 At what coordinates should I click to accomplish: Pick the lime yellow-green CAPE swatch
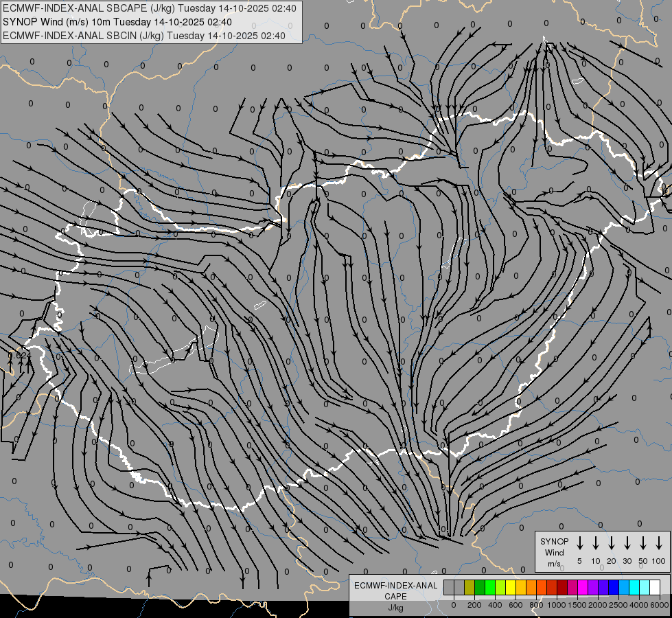click(500, 587)
